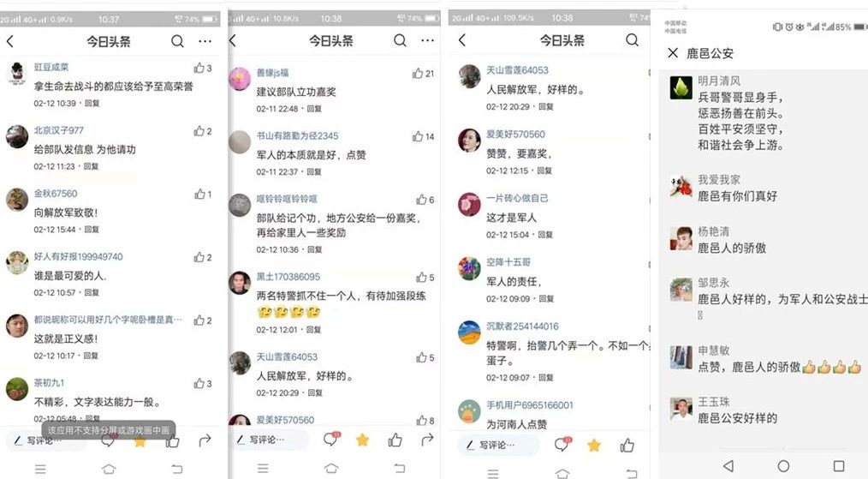Viewport: 868px width, 479px height.
Task: Tap the 写评论 input in second phone
Action: pos(271,440)
